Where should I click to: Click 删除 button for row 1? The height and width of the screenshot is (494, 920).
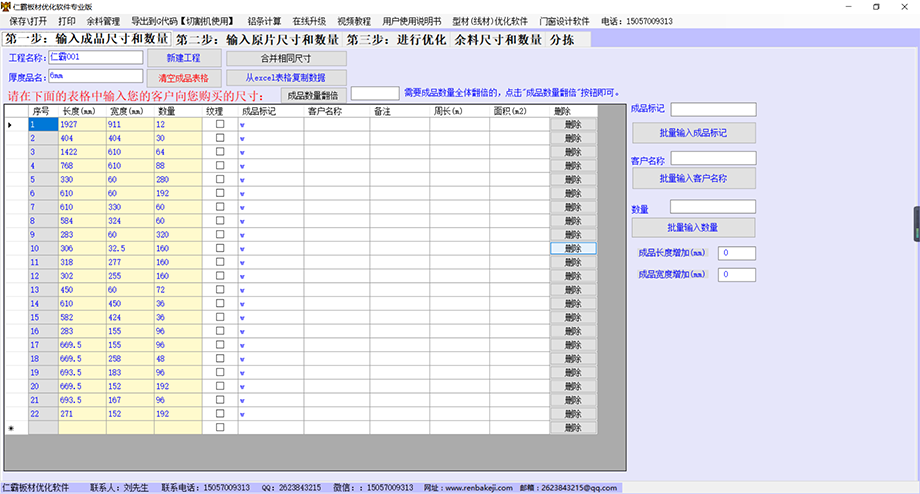tap(573, 124)
